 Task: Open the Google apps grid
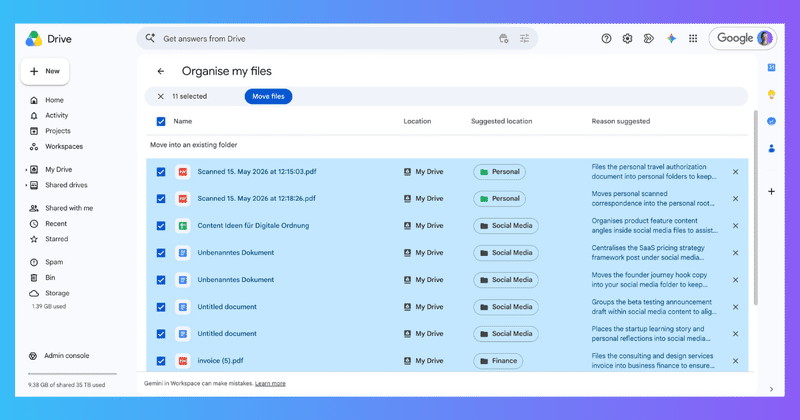pyautogui.click(x=693, y=39)
